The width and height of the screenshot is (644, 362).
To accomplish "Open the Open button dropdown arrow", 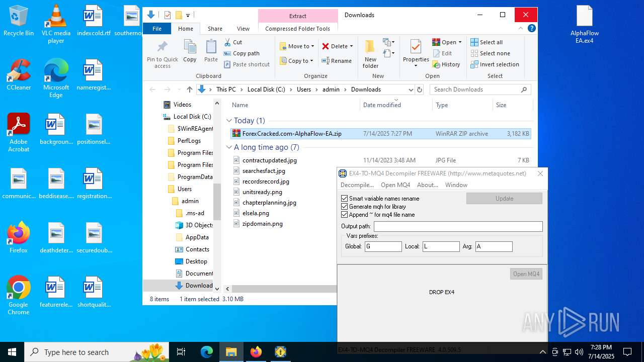I will (x=460, y=42).
